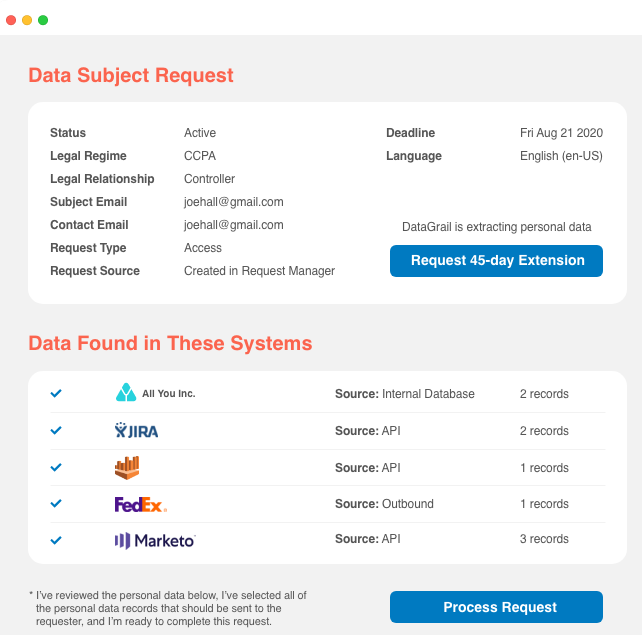Click the orange bar-chart system logo

point(127,468)
